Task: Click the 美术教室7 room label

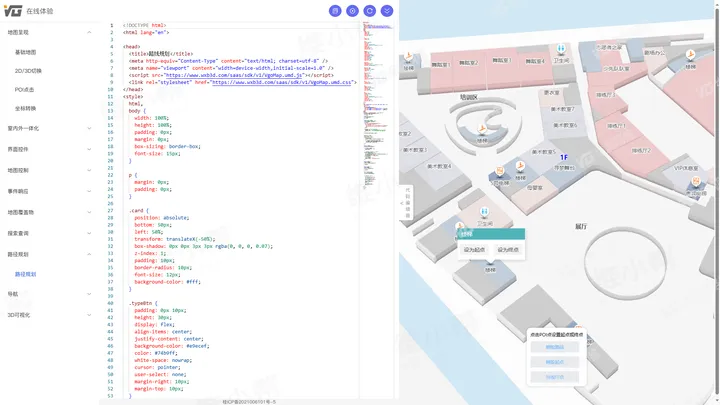Action: pyautogui.click(x=563, y=109)
